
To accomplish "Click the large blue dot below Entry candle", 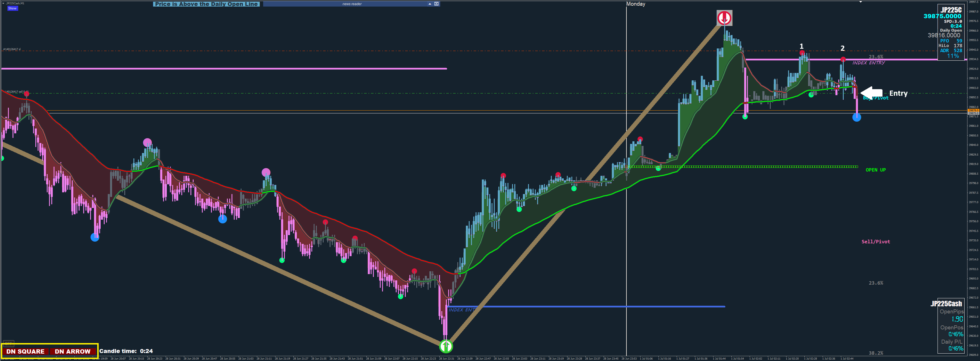I will click(x=856, y=117).
